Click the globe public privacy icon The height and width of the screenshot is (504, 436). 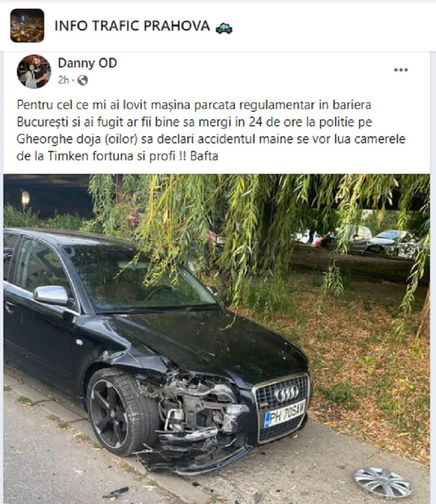[x=83, y=80]
